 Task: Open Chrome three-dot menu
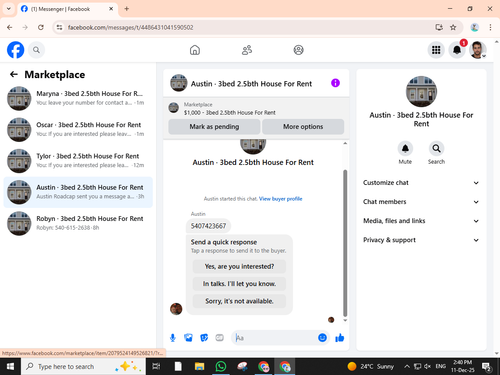click(490, 27)
